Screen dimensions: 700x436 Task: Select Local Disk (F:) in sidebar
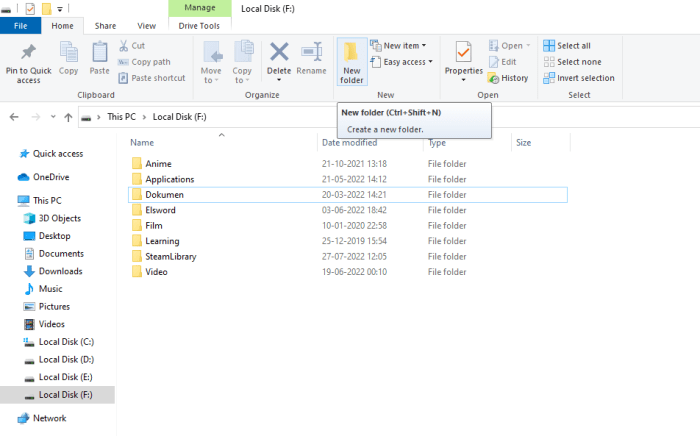[57, 395]
